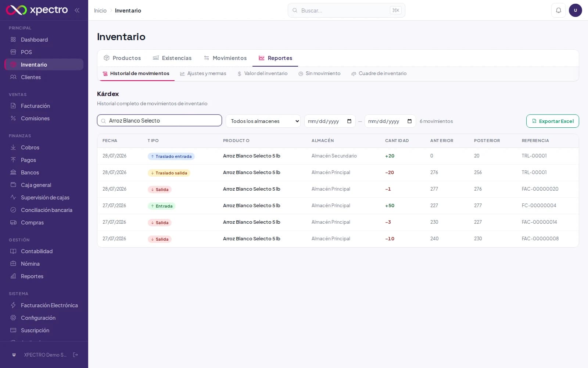Image resolution: width=588 pixels, height=368 pixels.
Task: Select the Reportes tab in Inventario
Action: coord(275,58)
